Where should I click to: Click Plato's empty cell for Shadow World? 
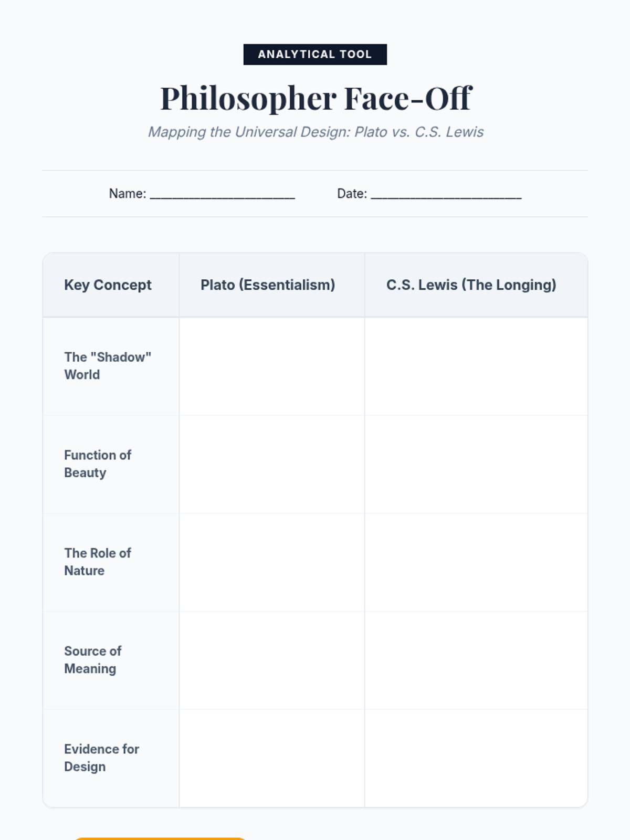271,366
